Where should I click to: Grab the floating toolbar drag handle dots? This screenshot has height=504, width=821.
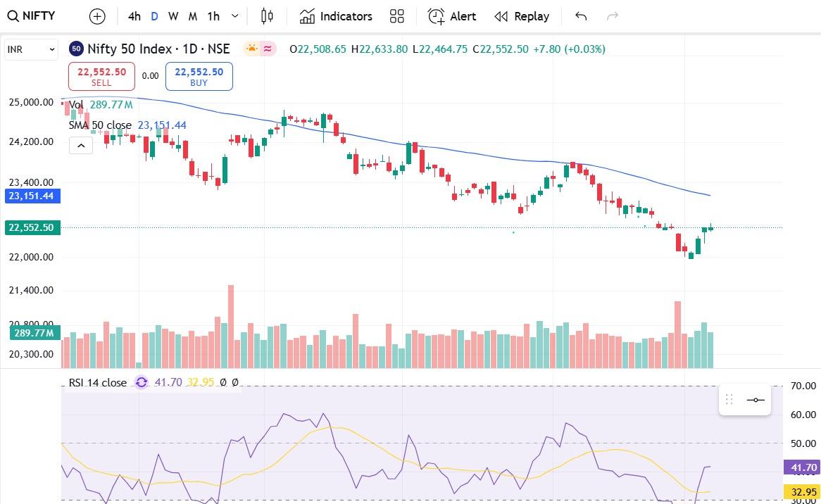(x=729, y=400)
